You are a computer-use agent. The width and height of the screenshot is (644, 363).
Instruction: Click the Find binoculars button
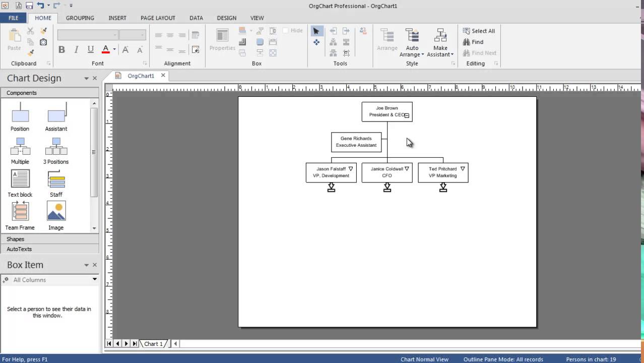(x=473, y=42)
